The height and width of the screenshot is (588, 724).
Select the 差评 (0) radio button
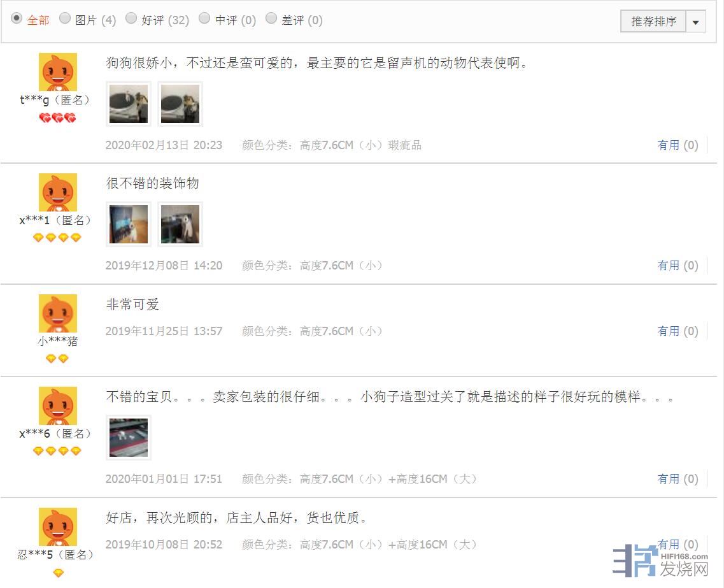pos(271,18)
